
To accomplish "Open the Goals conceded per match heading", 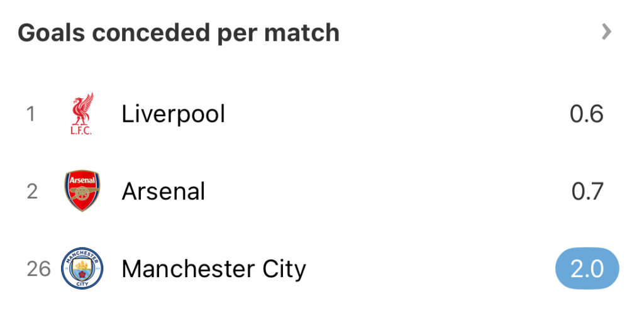I will 179,33.
